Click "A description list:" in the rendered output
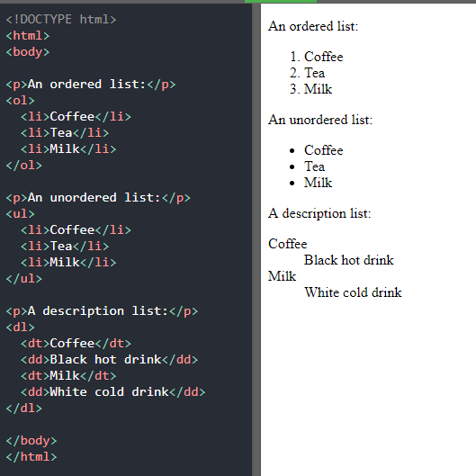The image size is (476, 476). [319, 213]
